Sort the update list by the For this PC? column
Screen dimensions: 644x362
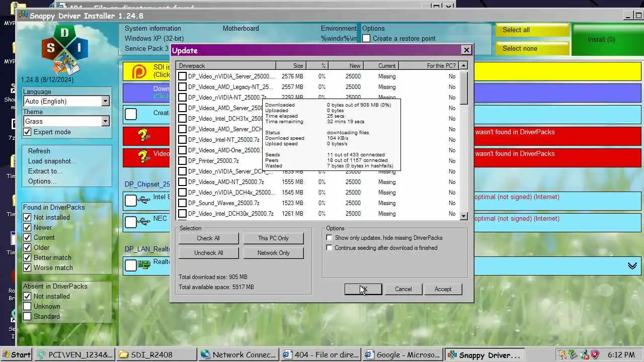[429, 66]
